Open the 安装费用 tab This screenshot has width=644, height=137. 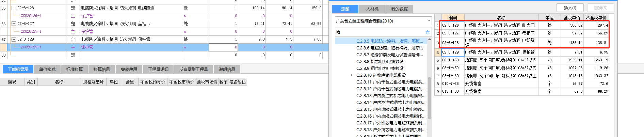[x=129, y=69]
